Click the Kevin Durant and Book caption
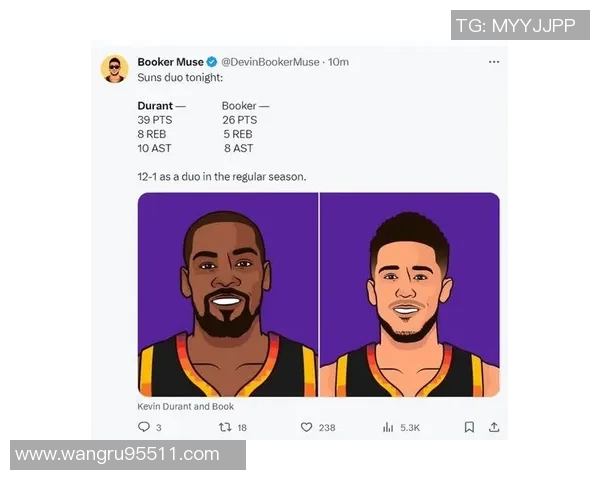The image size is (600, 480). [x=186, y=407]
